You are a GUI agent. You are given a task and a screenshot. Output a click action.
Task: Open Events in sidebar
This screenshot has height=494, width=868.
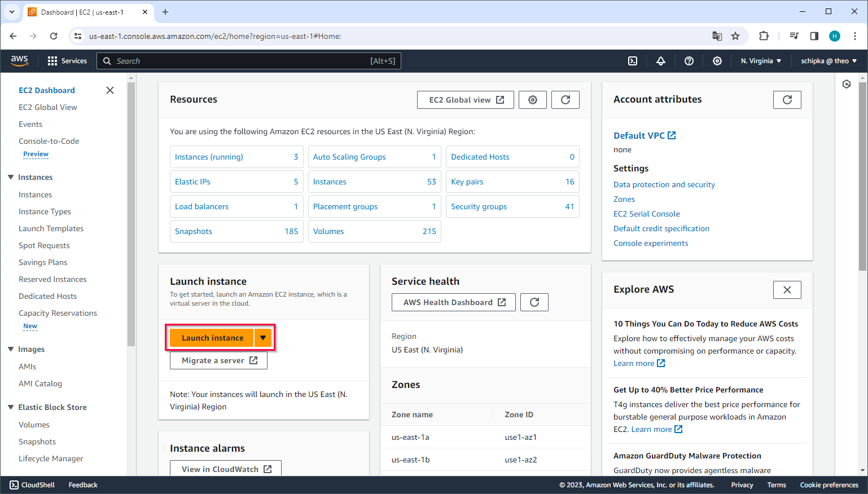coord(30,124)
